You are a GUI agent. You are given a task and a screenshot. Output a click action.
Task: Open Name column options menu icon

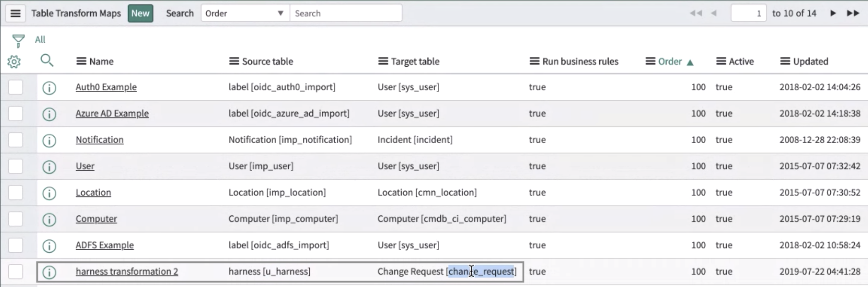(81, 61)
